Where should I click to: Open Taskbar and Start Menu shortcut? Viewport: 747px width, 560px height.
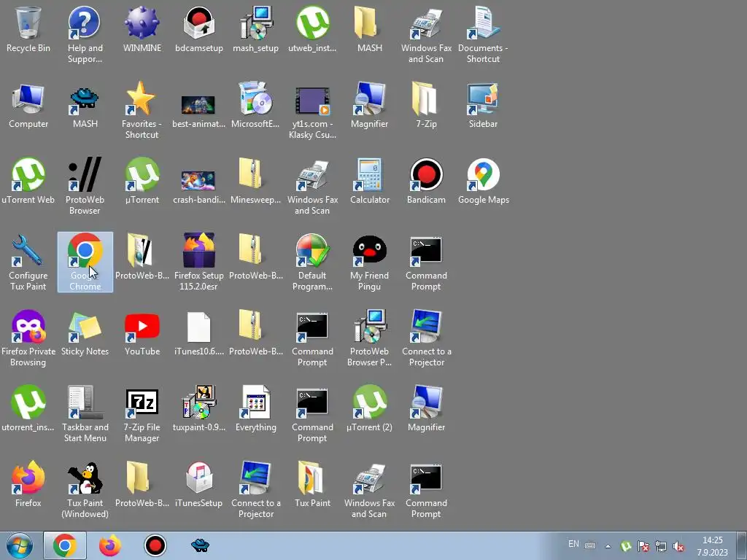[x=85, y=413]
